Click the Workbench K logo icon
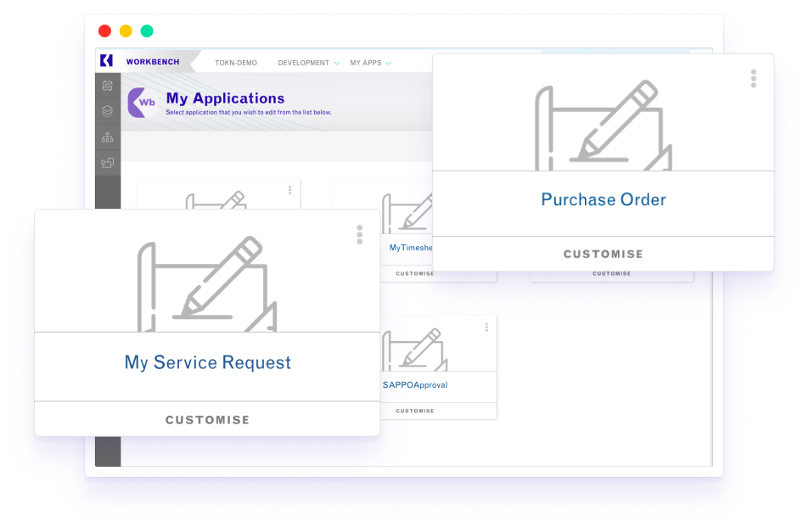 106,61
